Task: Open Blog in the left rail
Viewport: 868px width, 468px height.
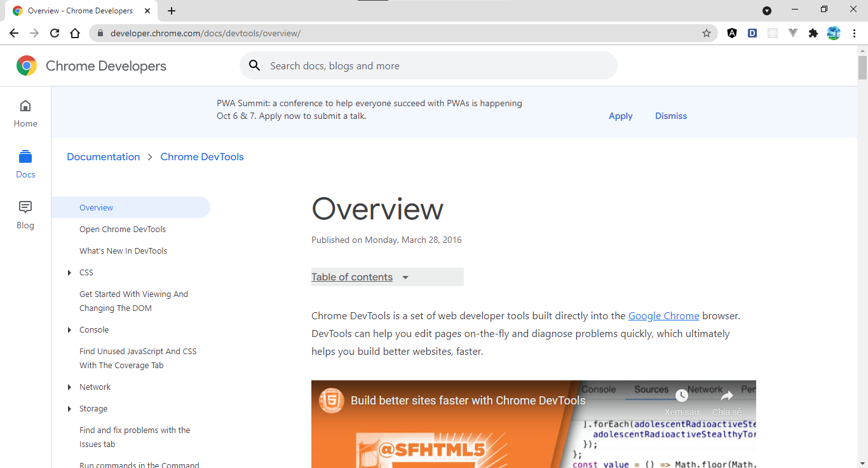Action: (x=25, y=216)
